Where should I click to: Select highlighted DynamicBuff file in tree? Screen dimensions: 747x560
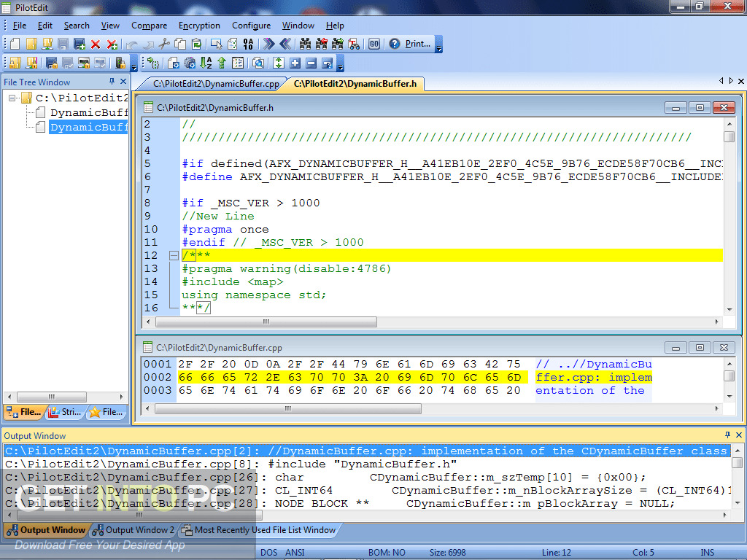[88, 128]
